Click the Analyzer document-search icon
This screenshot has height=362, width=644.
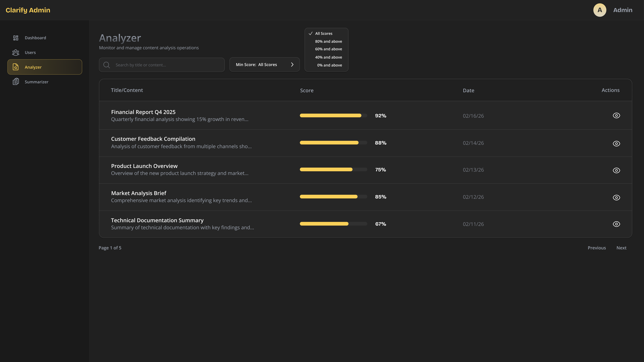16,67
